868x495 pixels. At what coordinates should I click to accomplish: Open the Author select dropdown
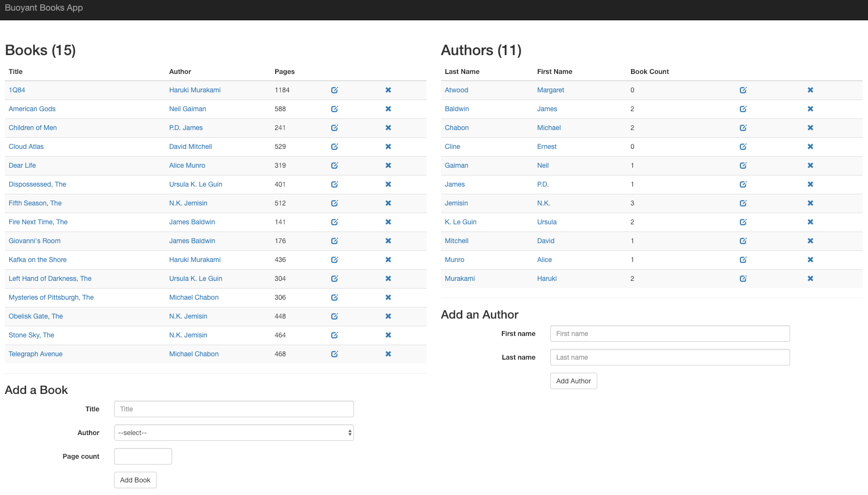[x=234, y=433]
